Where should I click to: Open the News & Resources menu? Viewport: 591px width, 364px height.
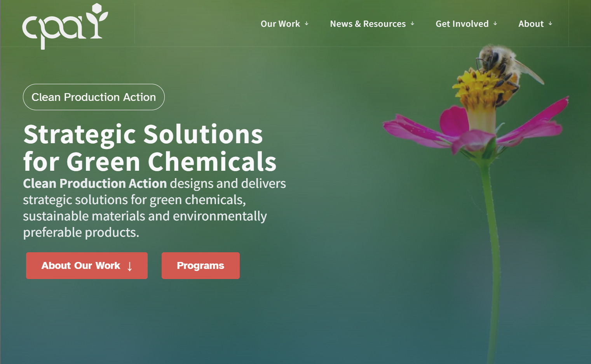coord(367,24)
